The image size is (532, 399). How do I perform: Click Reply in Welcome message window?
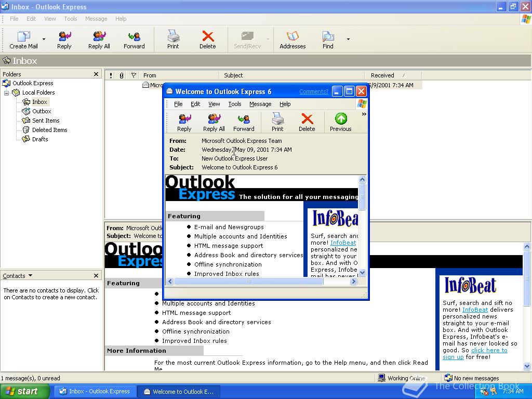[184, 123]
